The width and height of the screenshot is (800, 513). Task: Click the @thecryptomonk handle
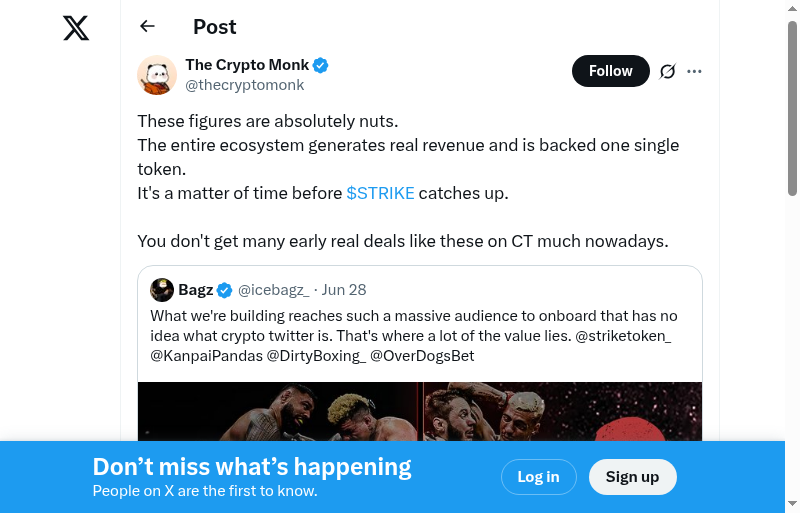[244, 85]
